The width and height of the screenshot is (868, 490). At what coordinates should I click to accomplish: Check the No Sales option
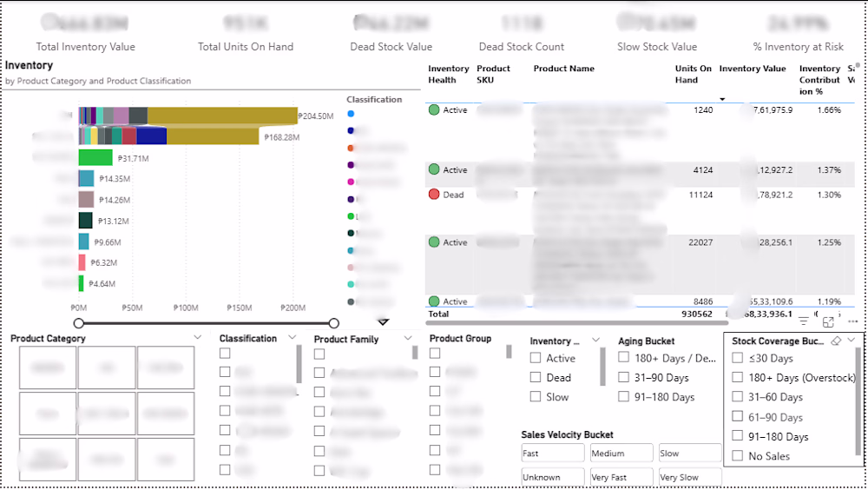(x=737, y=455)
